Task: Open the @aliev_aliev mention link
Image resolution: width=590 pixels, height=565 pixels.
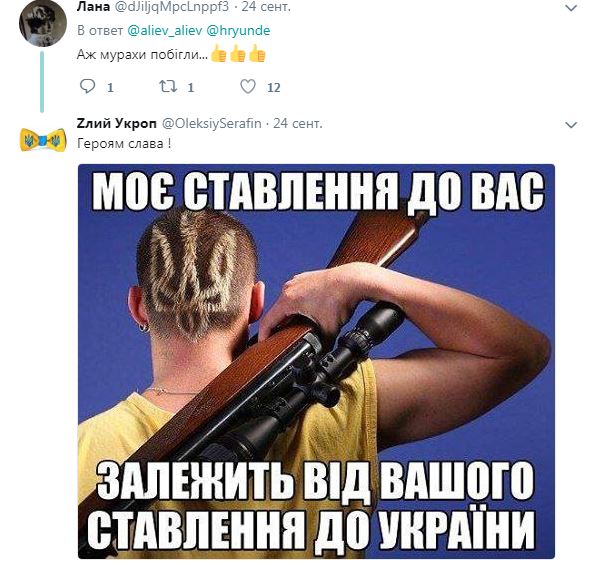Action: (x=165, y=30)
